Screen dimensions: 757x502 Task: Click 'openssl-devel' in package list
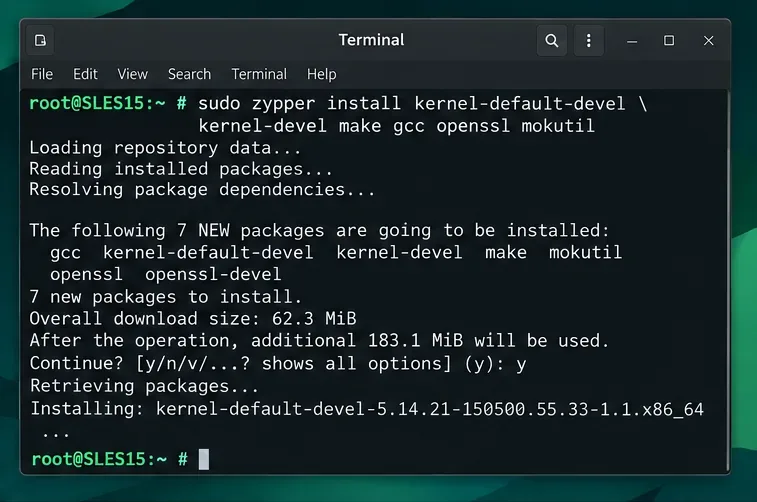213,275
